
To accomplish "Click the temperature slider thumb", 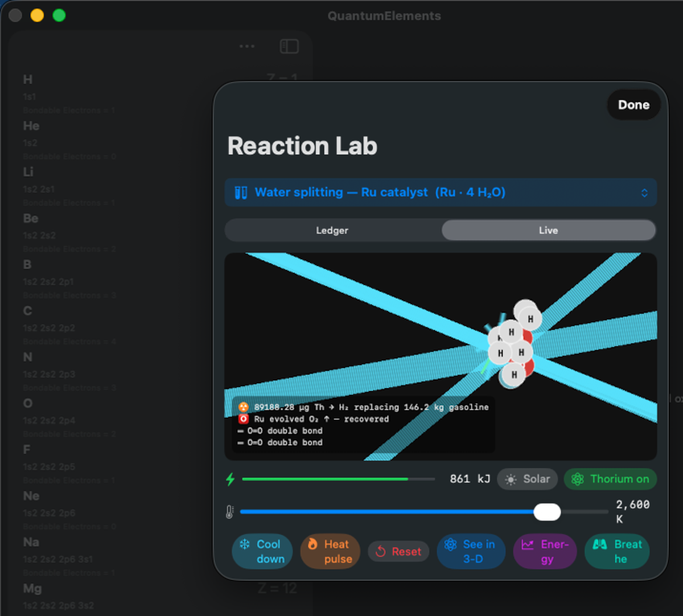I will [x=547, y=512].
